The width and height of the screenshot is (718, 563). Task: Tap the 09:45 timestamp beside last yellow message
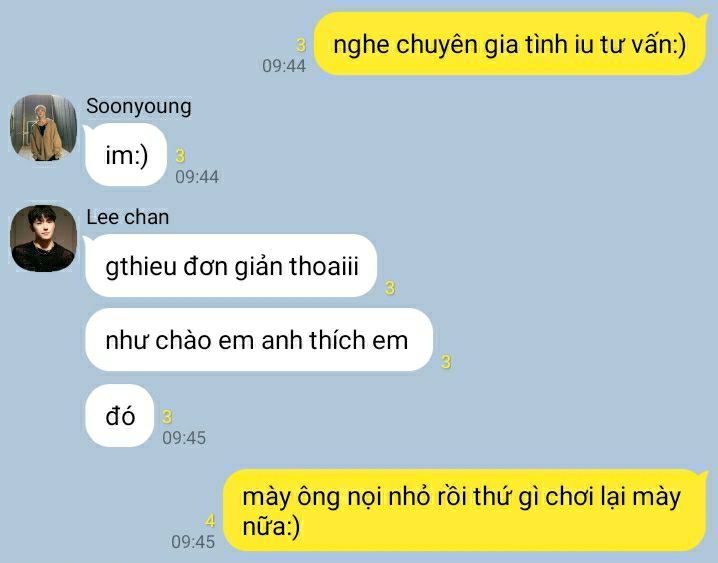point(193,542)
